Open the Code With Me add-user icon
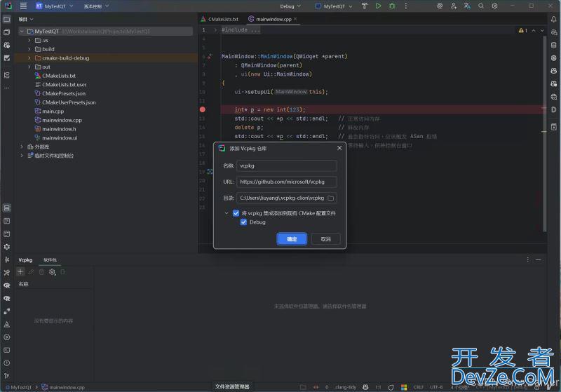Viewport: 561px width, 392px height. [x=453, y=6]
